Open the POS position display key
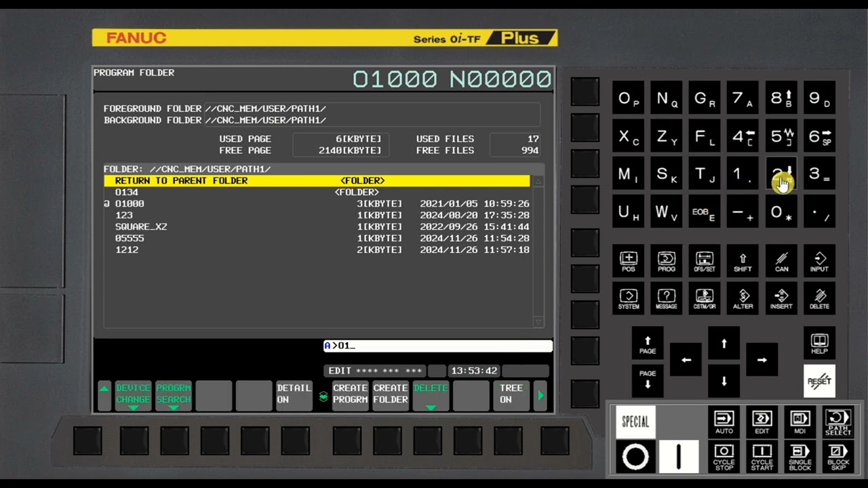 pyautogui.click(x=629, y=262)
